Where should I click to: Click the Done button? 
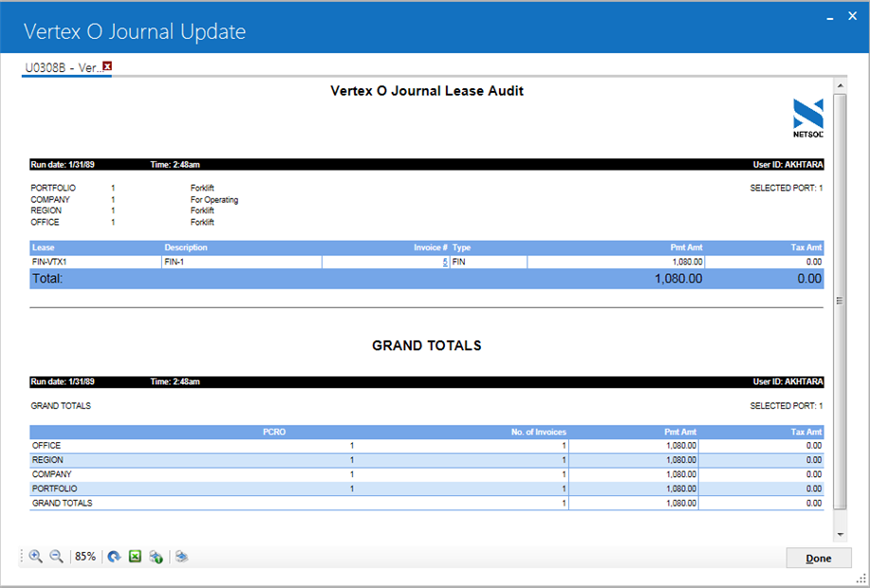(819, 558)
